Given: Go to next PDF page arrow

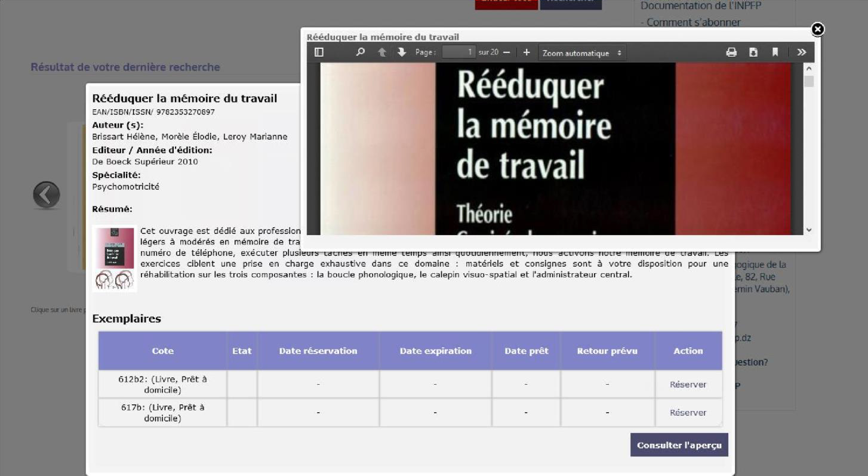Looking at the screenshot, I should [402, 52].
